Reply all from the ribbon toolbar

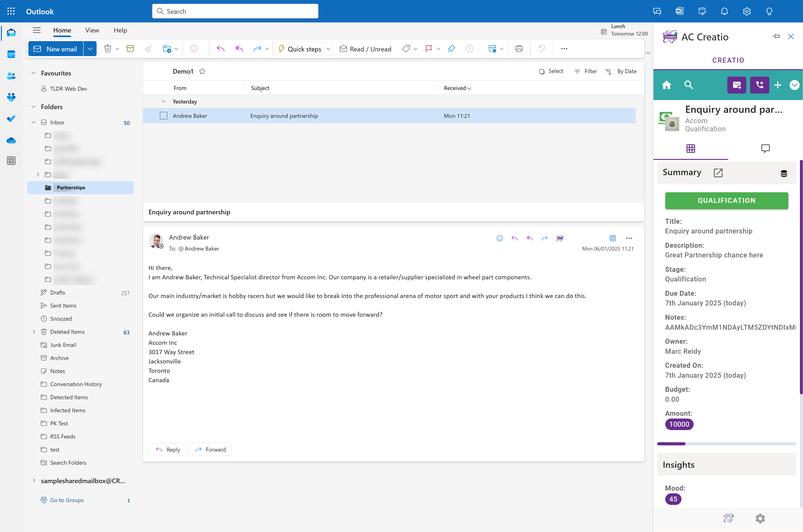pyautogui.click(x=239, y=49)
